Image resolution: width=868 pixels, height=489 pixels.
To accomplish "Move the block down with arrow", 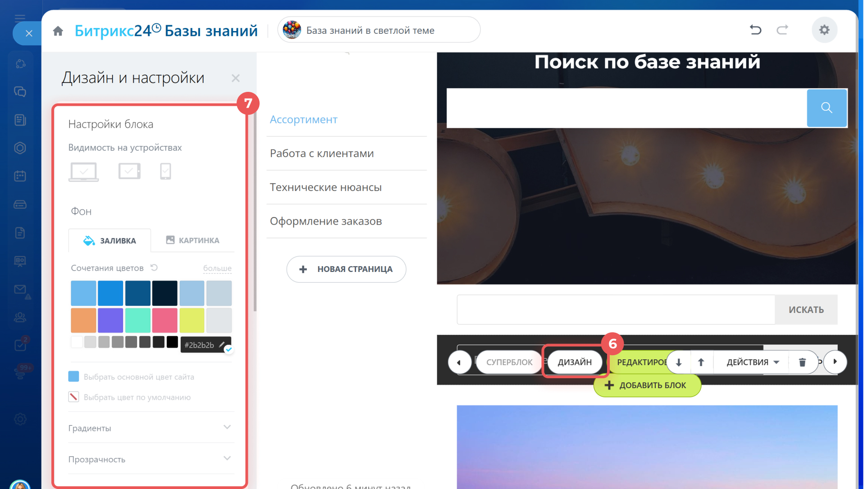I will 679,362.
